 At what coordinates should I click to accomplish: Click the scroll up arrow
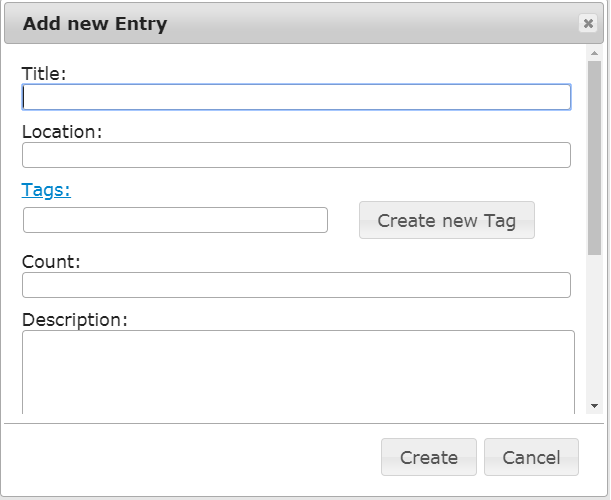click(594, 54)
